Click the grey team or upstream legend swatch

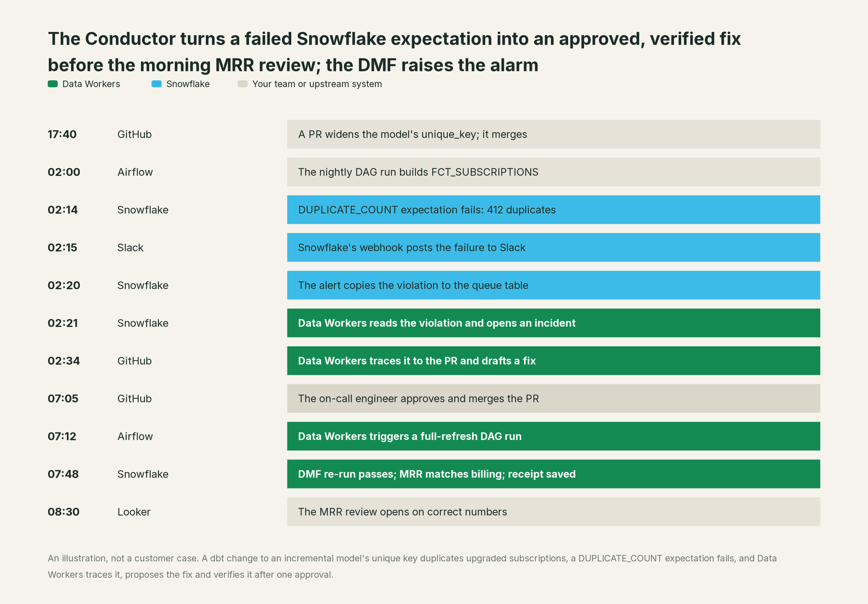pos(242,84)
